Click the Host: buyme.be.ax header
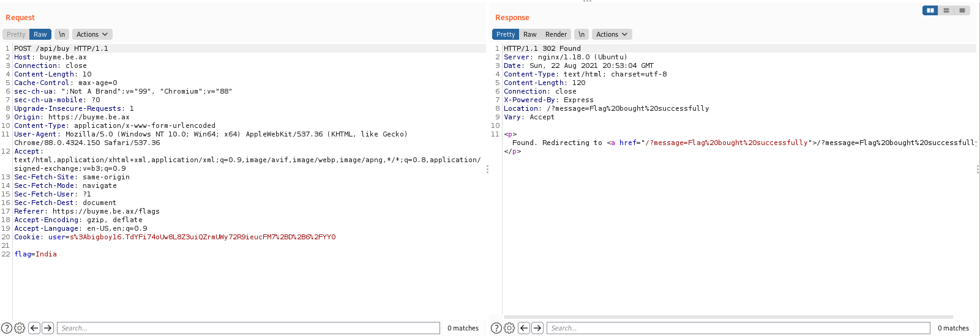The image size is (980, 336). point(51,57)
